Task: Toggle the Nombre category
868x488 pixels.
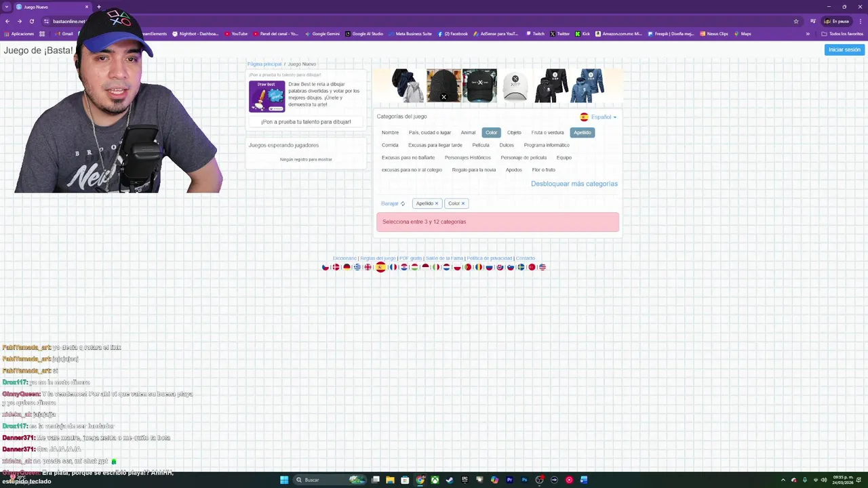Action: click(x=390, y=133)
